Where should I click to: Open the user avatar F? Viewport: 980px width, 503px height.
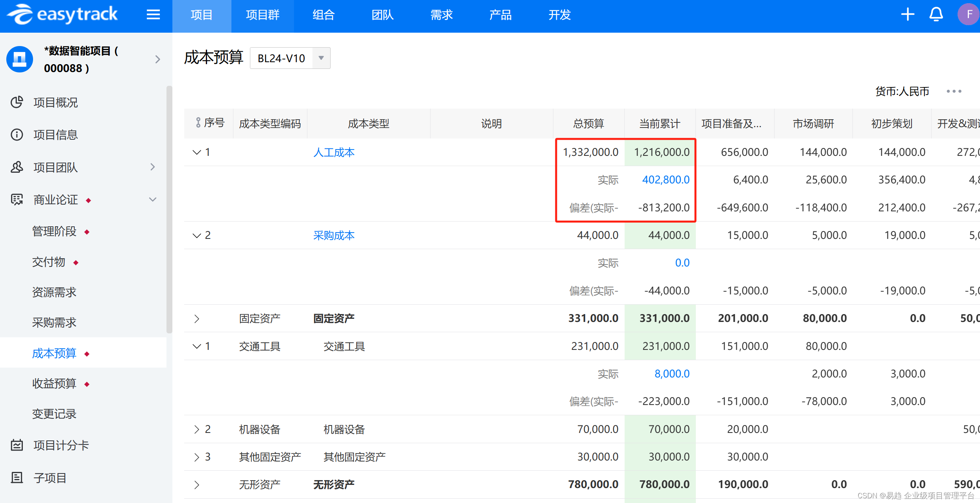969,15
